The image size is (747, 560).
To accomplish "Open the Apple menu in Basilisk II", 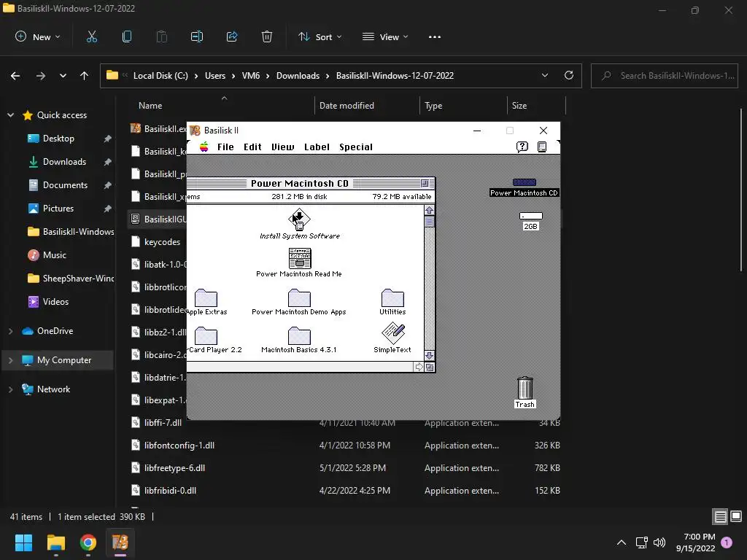I will click(x=204, y=147).
